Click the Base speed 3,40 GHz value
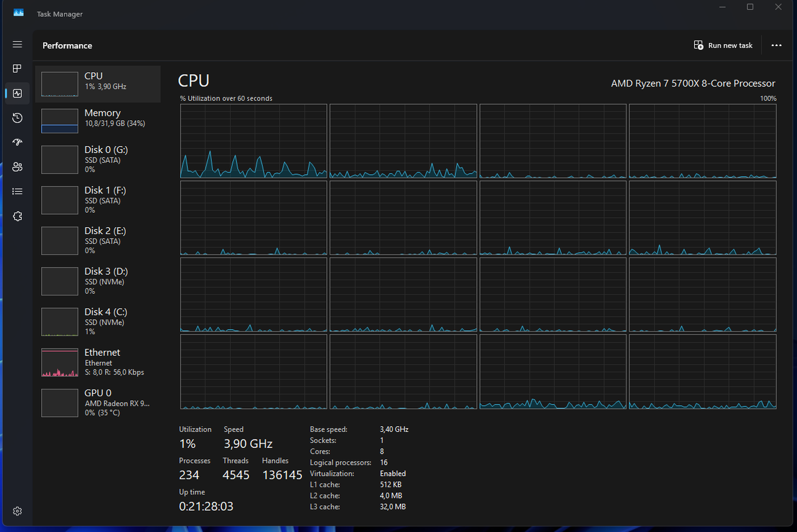The image size is (797, 532). pos(394,429)
